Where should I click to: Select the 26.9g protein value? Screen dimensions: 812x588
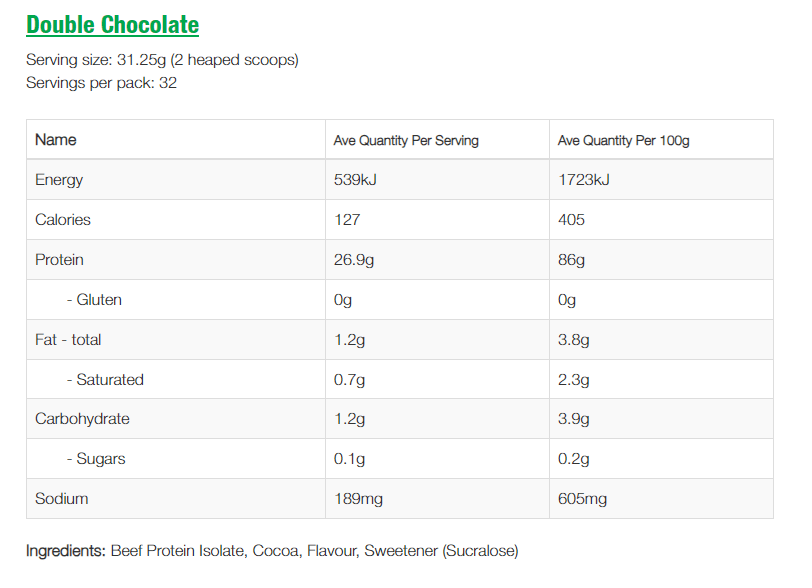(x=354, y=260)
